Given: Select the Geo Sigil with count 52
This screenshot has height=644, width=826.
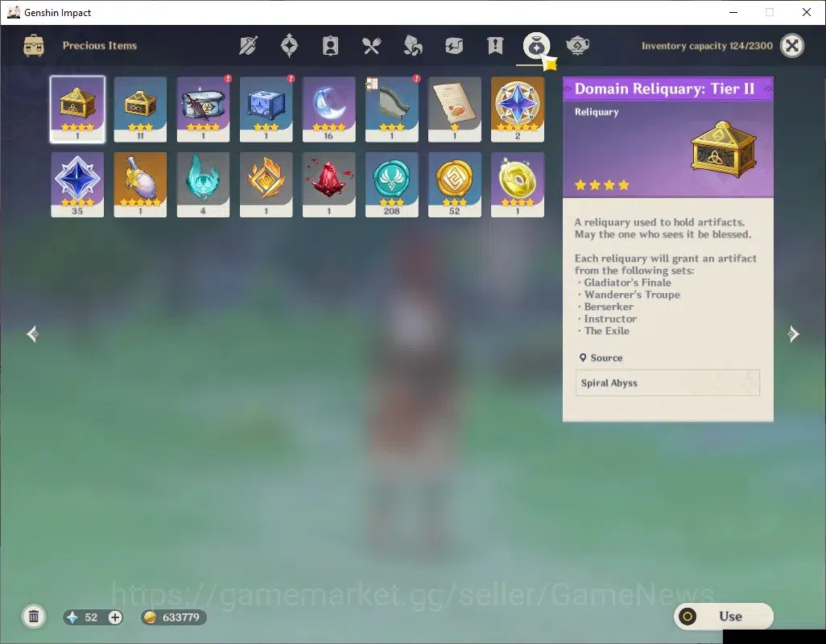Looking at the screenshot, I should pyautogui.click(x=455, y=185).
